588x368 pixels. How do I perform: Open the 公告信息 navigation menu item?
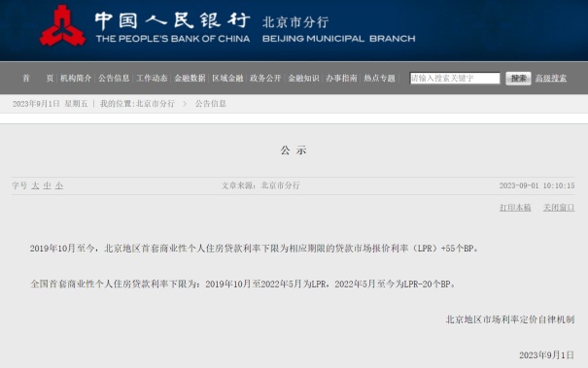(114, 78)
